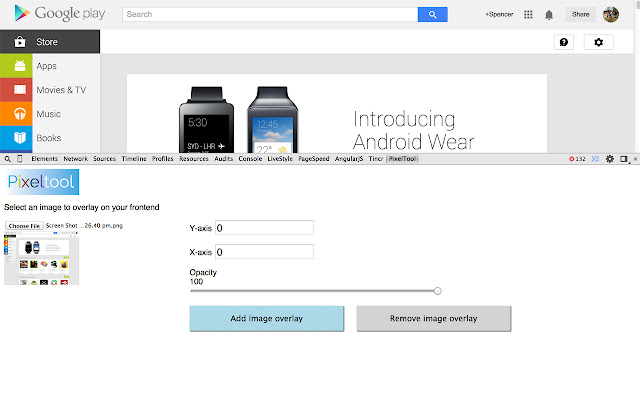Select Music label in the sidebar
Image resolution: width=640 pixels, height=400 pixels.
coord(49,114)
